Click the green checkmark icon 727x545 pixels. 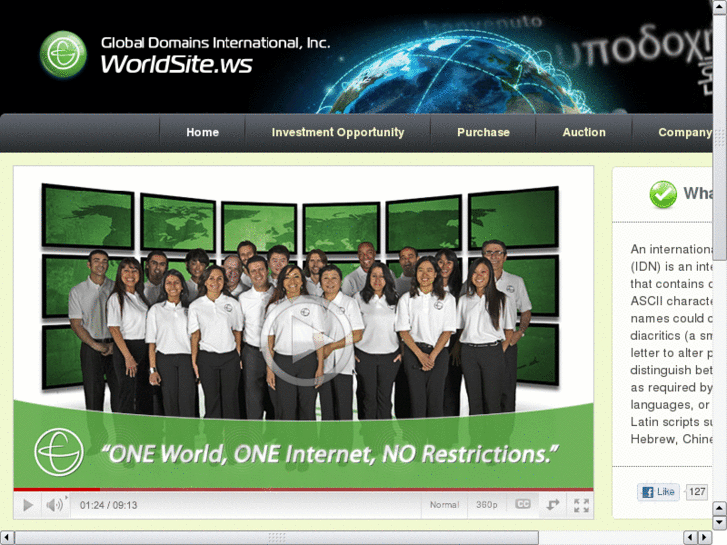[x=663, y=194]
